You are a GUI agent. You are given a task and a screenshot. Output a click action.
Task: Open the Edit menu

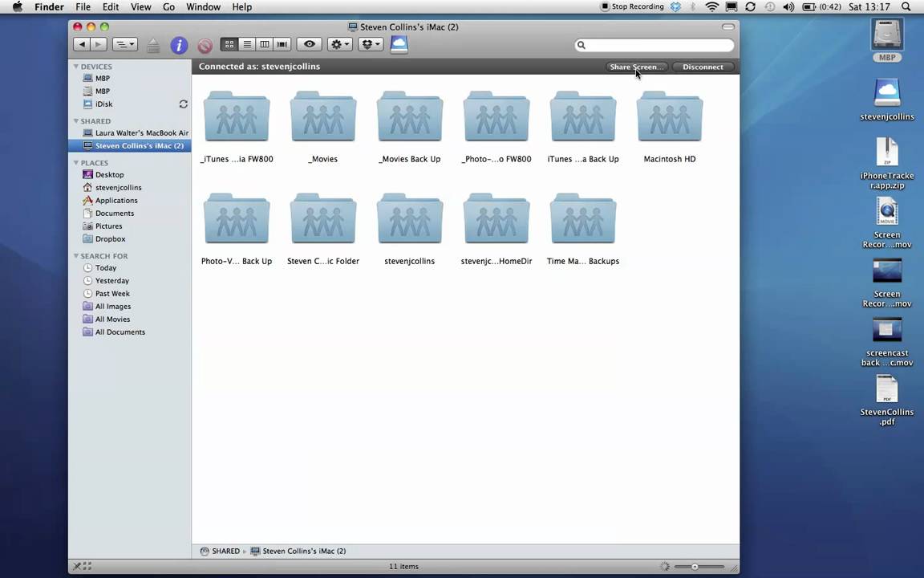110,7
